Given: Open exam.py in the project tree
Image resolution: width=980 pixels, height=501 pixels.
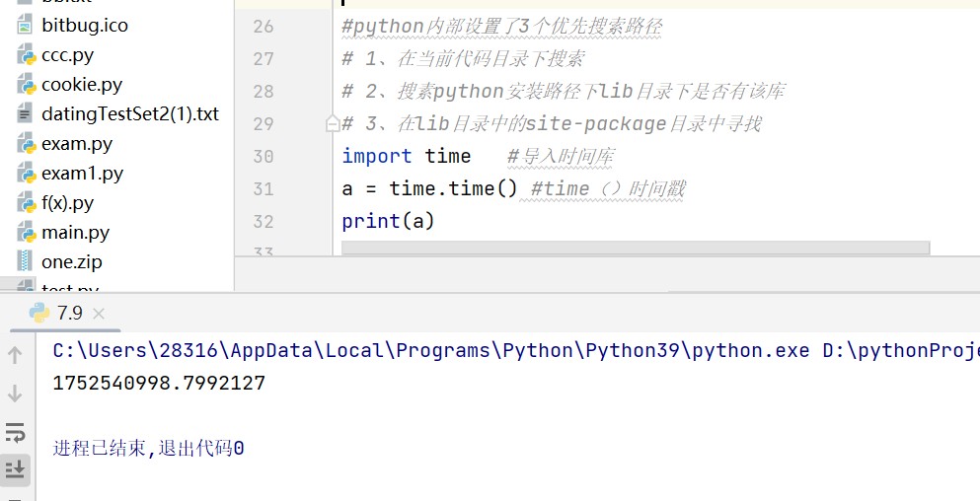Looking at the screenshot, I should (x=76, y=144).
